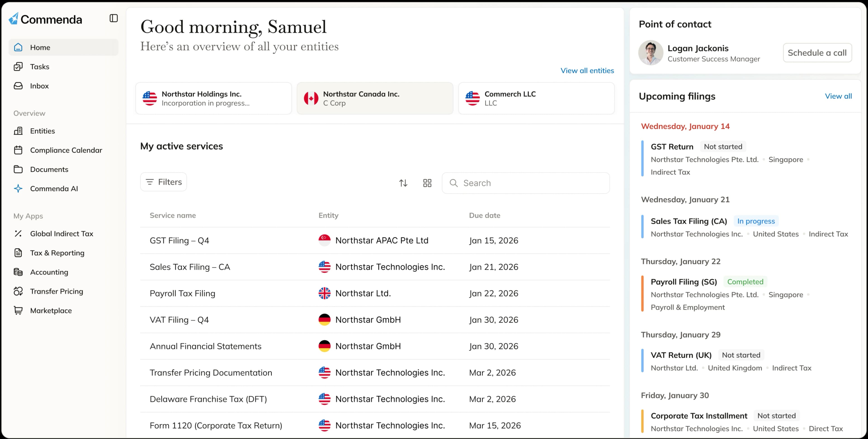Click View all entities link
Screen dimensions: 868x439
click(587, 71)
